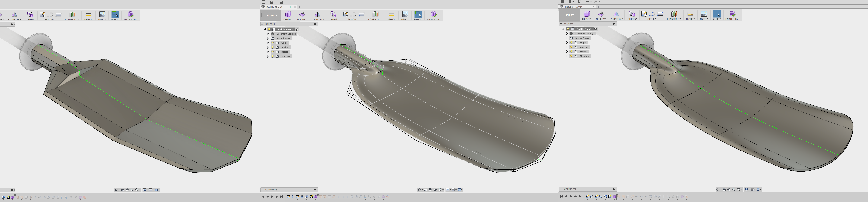Click Insert image icon in the middle window

pos(405,14)
